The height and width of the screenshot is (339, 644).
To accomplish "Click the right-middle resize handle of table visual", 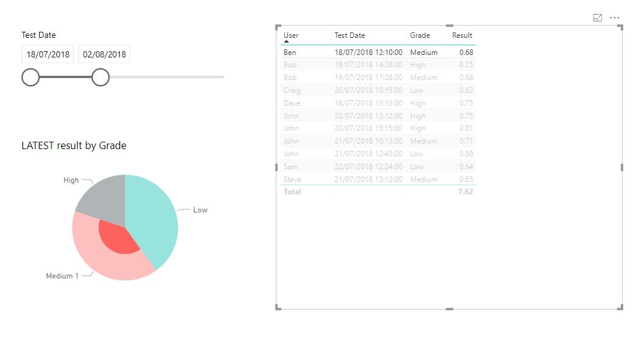I will (622, 167).
